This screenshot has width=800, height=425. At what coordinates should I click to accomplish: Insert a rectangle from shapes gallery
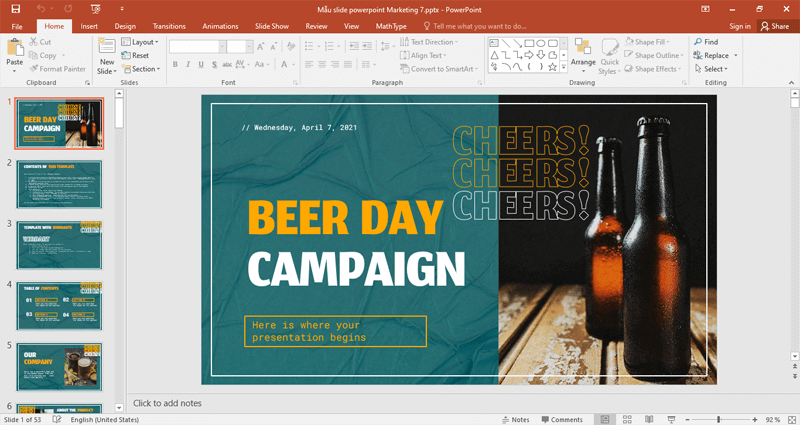coord(529,43)
